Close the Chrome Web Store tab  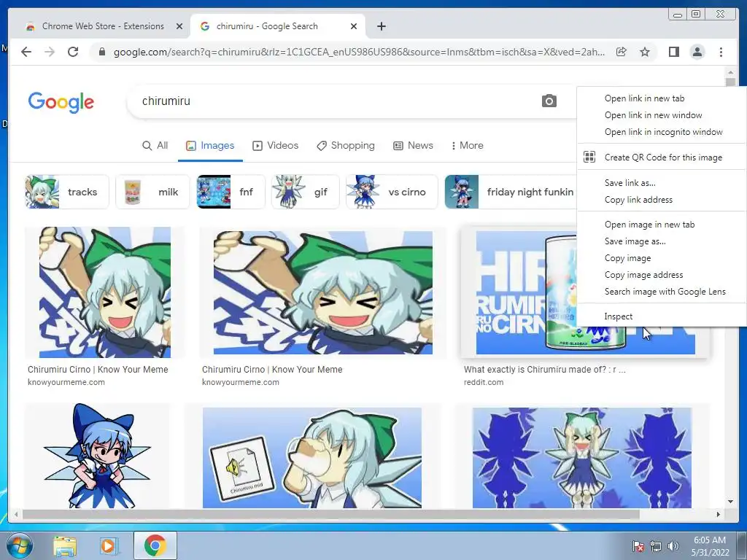coord(179,26)
